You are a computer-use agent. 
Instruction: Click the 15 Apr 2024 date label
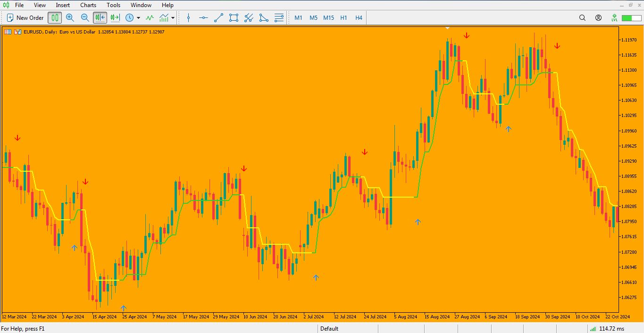(105, 317)
